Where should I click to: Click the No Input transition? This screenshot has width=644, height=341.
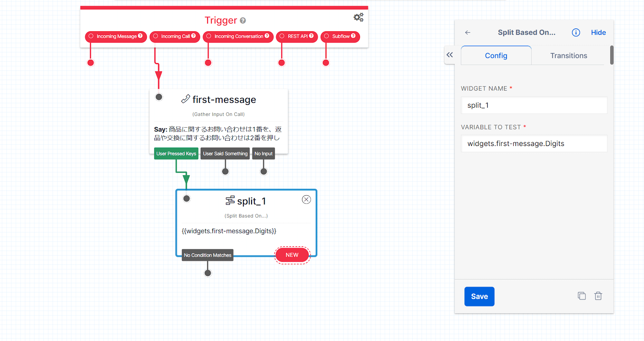263,154
